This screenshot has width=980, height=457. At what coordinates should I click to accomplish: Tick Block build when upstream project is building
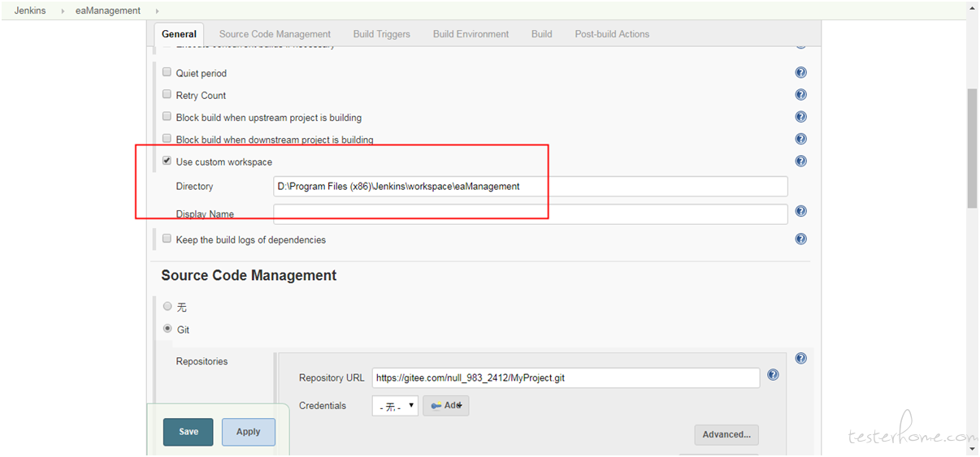(167, 117)
